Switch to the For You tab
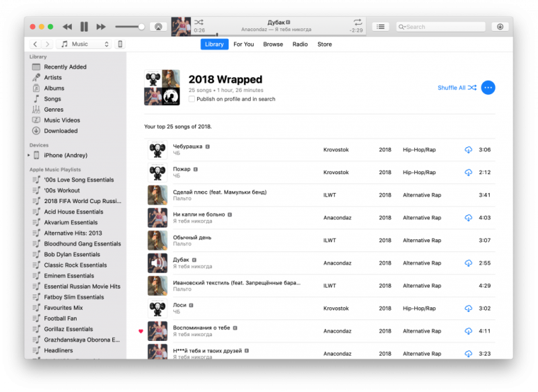Image resolution: width=538 pixels, height=392 pixels. [x=243, y=44]
